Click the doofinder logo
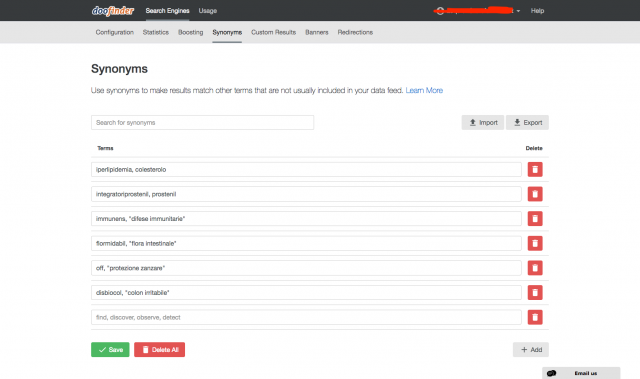The height and width of the screenshot is (379, 640). click(113, 11)
